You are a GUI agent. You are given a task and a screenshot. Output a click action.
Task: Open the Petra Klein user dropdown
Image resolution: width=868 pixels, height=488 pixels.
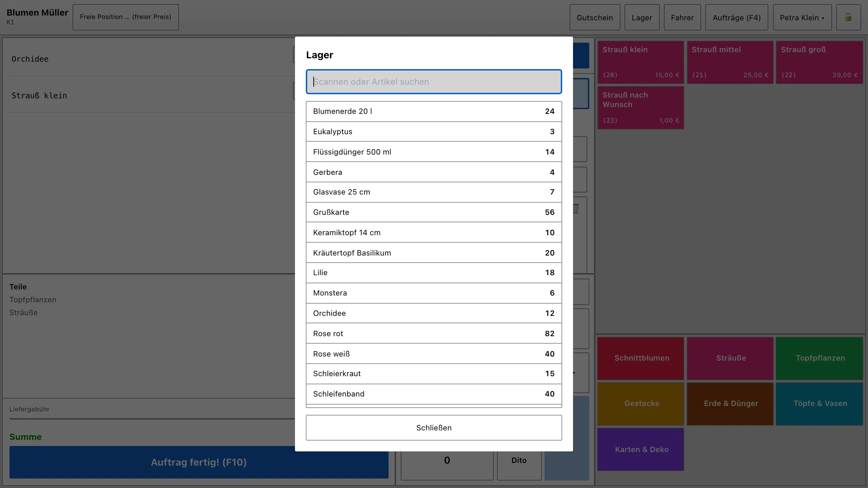click(x=802, y=17)
